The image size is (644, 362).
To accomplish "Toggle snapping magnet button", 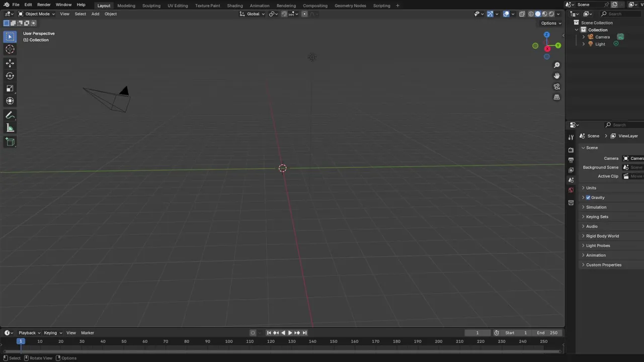I will click(284, 14).
